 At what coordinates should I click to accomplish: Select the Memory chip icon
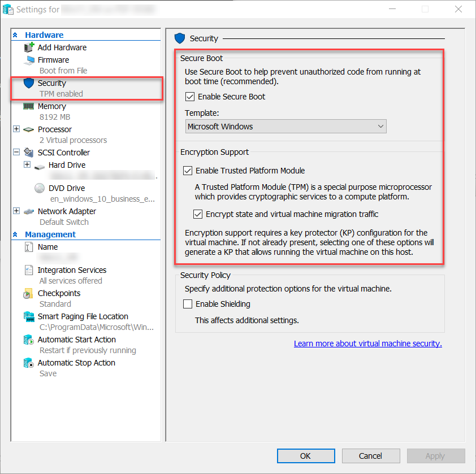[29, 106]
